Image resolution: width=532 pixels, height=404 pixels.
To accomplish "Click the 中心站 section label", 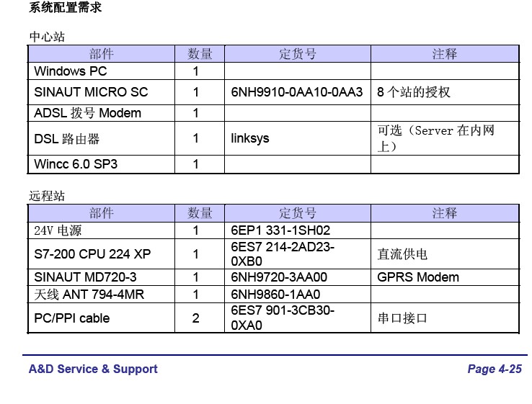I will 47,37.
